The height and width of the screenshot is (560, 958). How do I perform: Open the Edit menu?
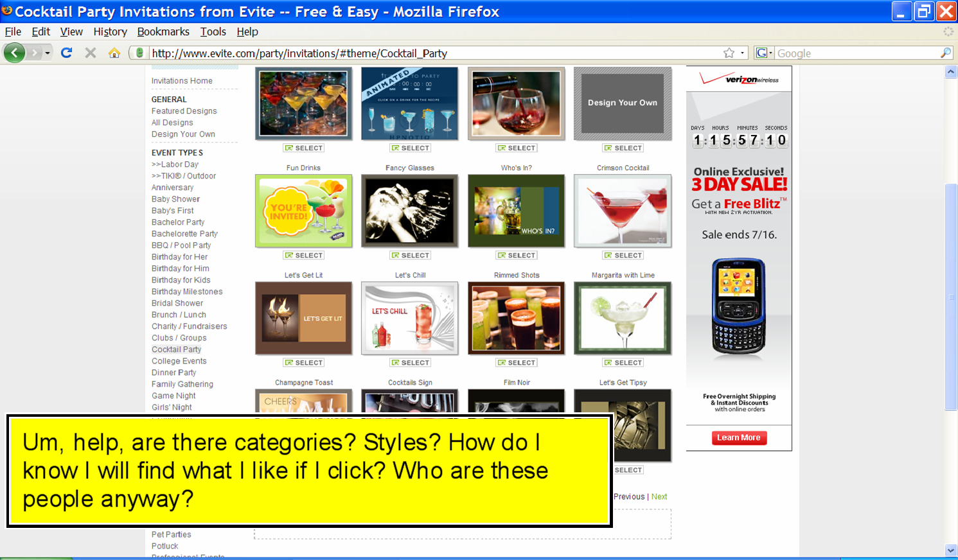click(40, 31)
